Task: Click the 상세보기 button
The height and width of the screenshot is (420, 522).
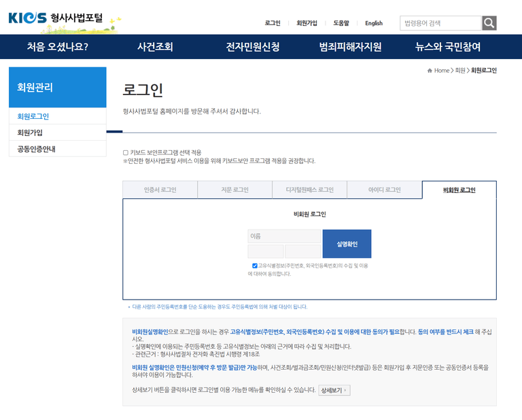Action: pos(334,390)
